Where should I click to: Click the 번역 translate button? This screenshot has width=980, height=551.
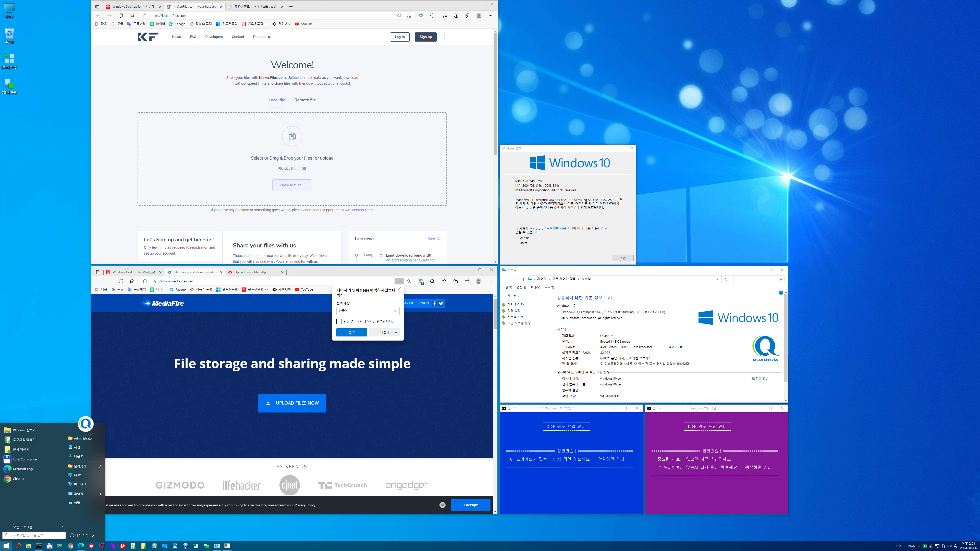click(x=351, y=332)
